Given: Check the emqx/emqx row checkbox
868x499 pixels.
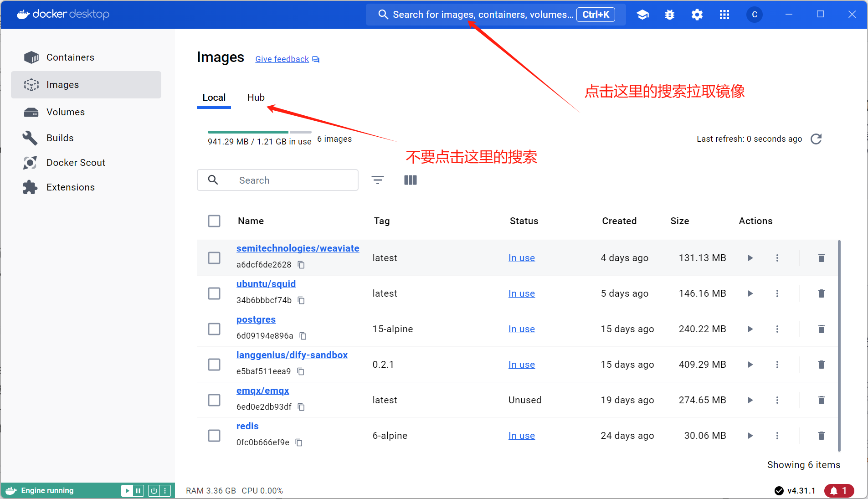Looking at the screenshot, I should pyautogui.click(x=214, y=400).
